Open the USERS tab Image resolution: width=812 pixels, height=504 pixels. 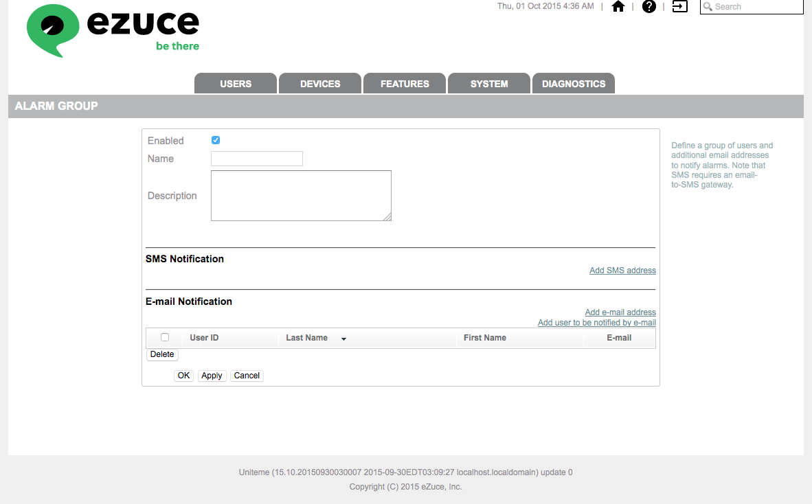click(236, 84)
